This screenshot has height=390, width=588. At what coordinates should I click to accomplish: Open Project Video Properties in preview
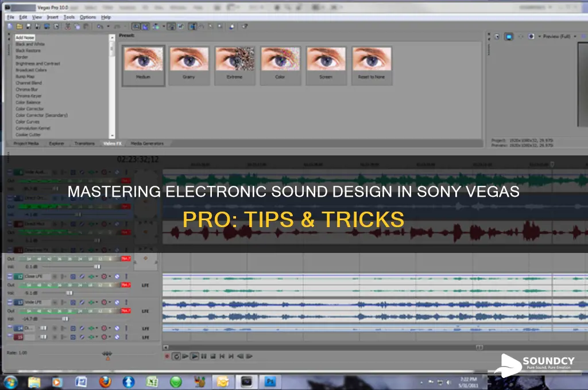pos(497,36)
